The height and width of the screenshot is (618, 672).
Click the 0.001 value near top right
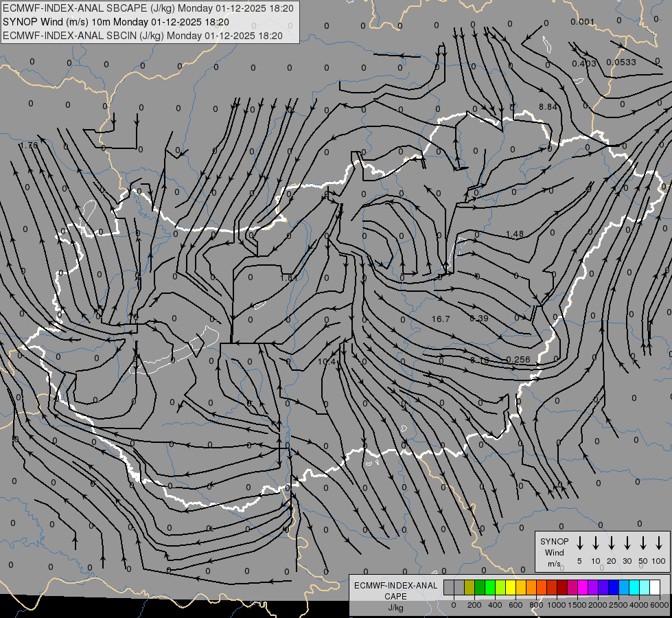point(583,22)
